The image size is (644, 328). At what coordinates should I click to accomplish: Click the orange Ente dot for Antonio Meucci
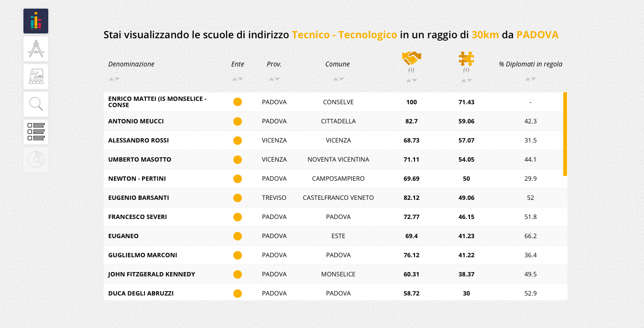click(x=238, y=121)
